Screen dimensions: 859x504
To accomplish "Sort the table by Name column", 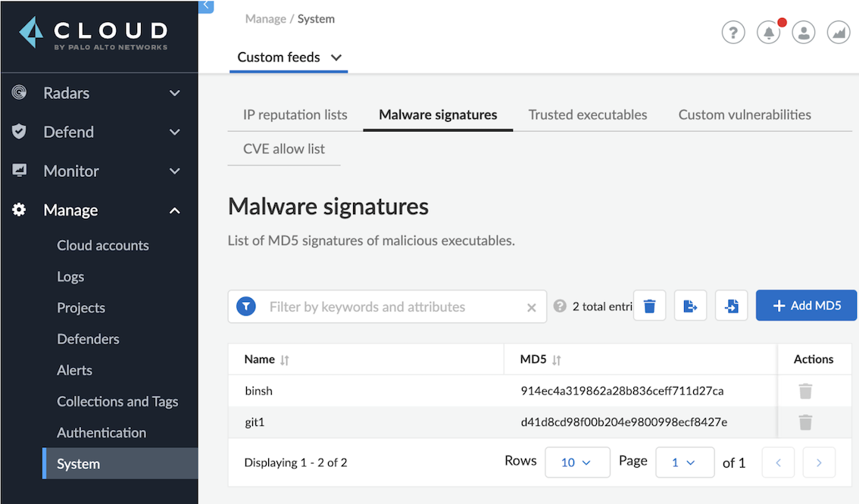I will 284,360.
